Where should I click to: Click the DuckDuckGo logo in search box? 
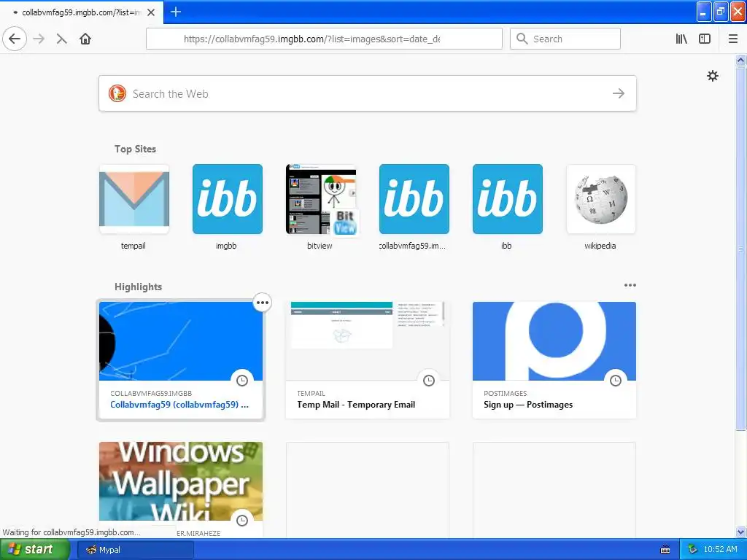117,93
